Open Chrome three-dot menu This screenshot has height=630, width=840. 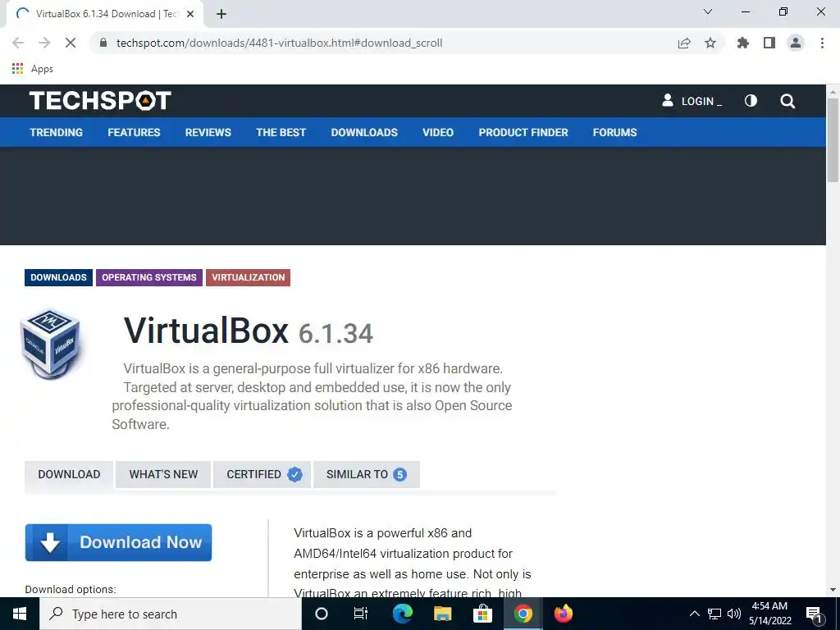pos(822,43)
